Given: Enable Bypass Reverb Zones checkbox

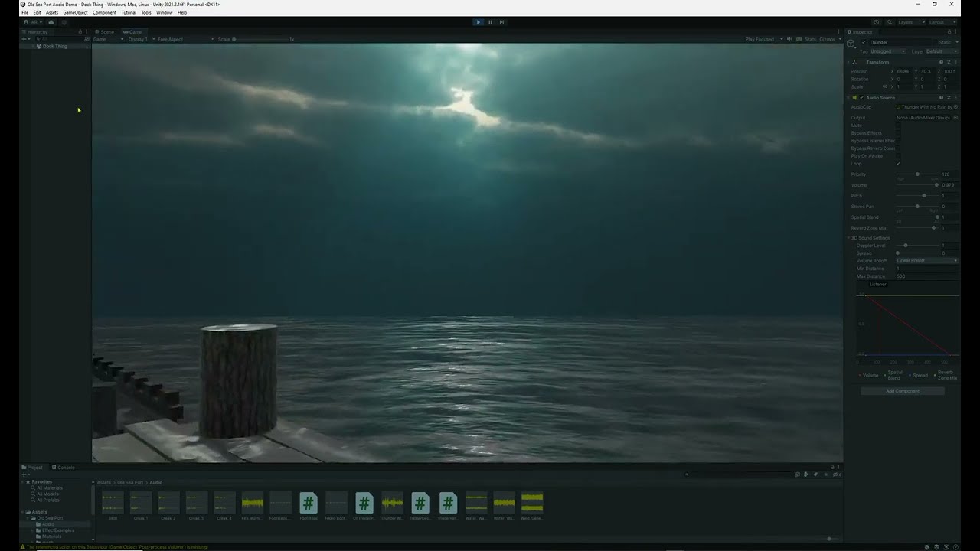Looking at the screenshot, I should [x=898, y=148].
